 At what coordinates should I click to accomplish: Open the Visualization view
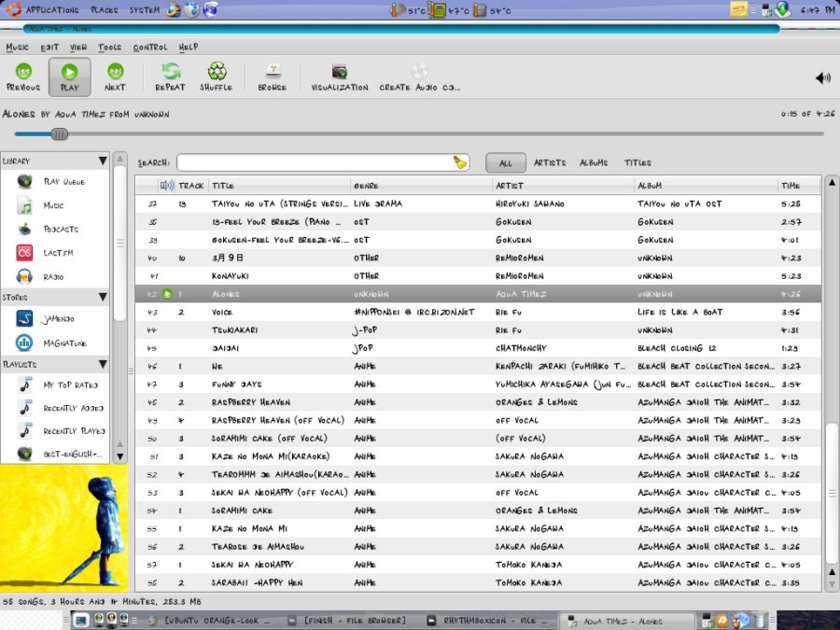pyautogui.click(x=340, y=77)
